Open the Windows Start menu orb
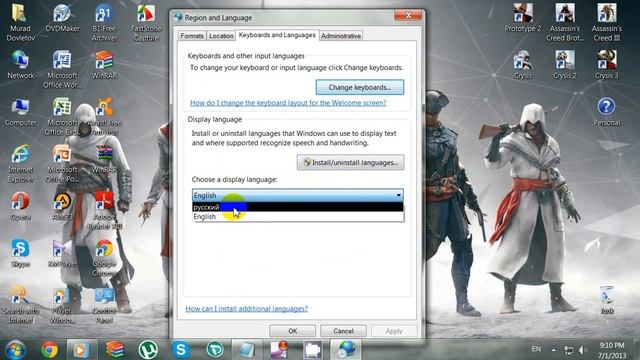This screenshot has height=360, width=640. click(x=15, y=350)
